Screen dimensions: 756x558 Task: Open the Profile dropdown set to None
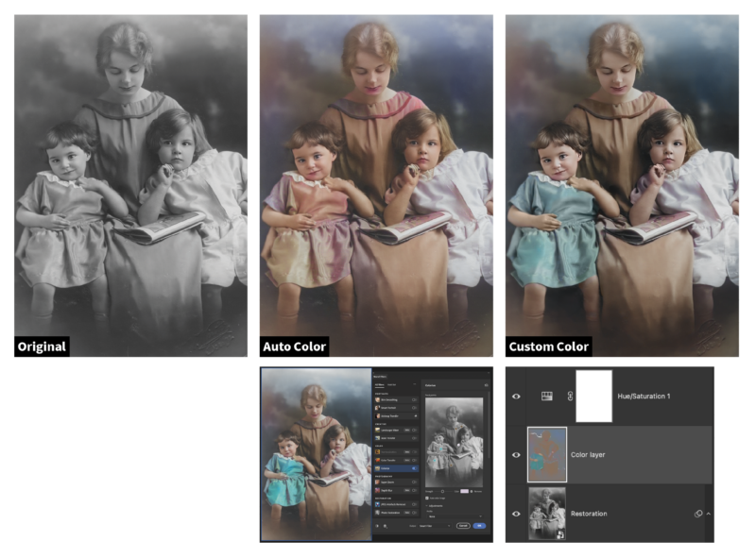click(455, 516)
